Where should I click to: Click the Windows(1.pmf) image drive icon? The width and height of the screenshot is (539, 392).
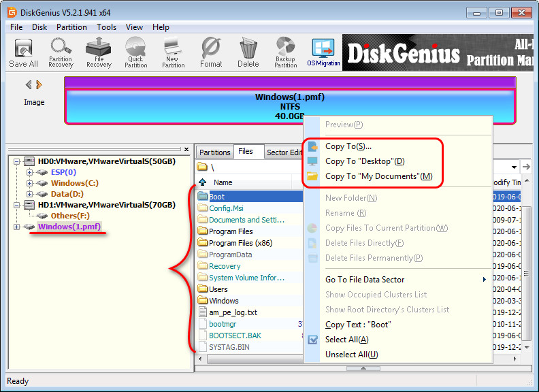pyautogui.click(x=29, y=227)
